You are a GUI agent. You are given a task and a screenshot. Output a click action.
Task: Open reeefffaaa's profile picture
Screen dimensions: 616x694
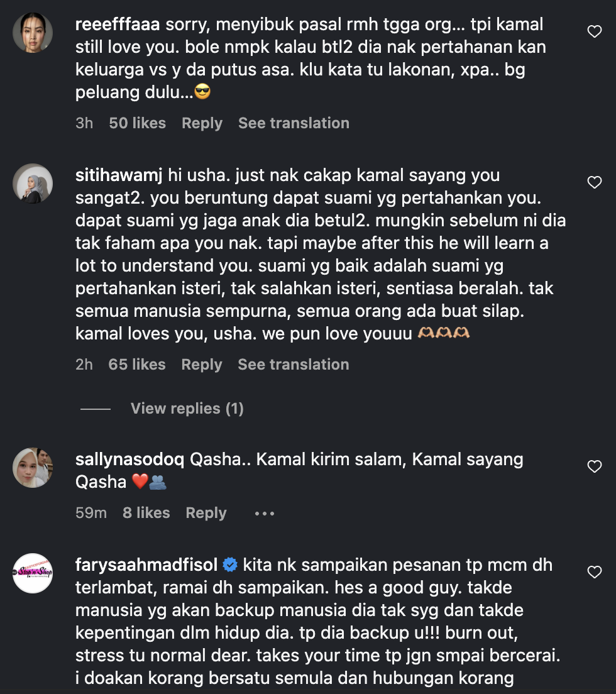tap(33, 33)
